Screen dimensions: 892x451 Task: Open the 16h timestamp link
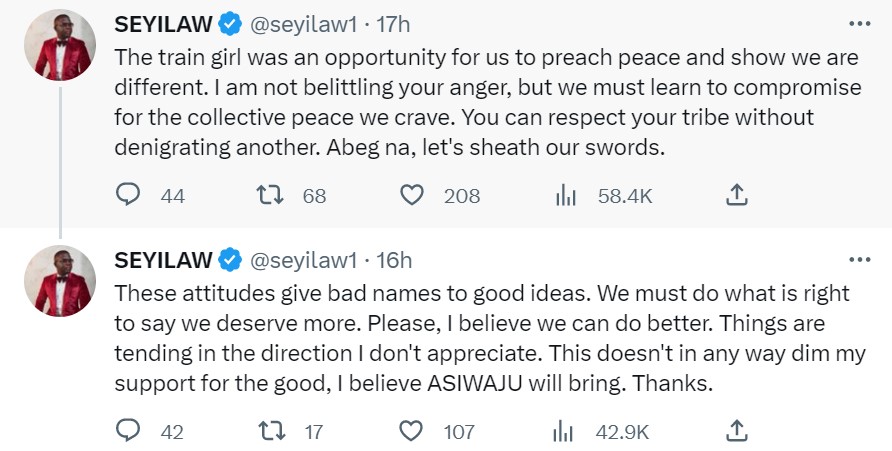point(392,260)
